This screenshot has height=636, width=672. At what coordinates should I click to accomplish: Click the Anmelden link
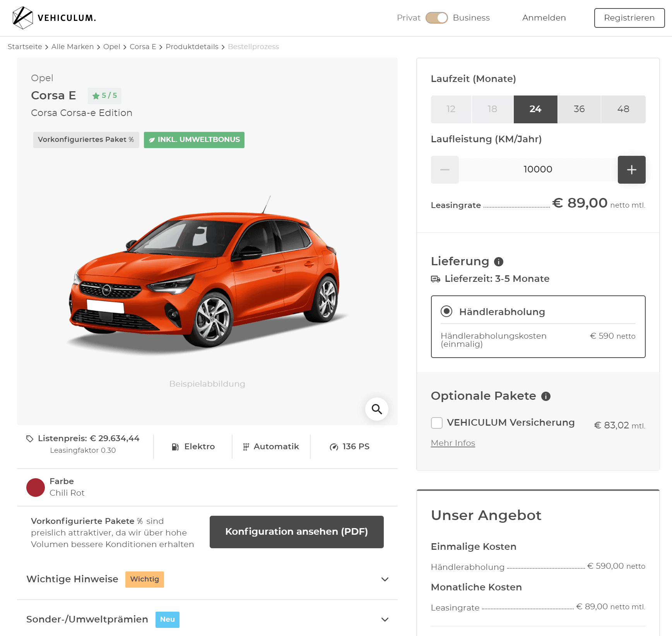click(544, 18)
